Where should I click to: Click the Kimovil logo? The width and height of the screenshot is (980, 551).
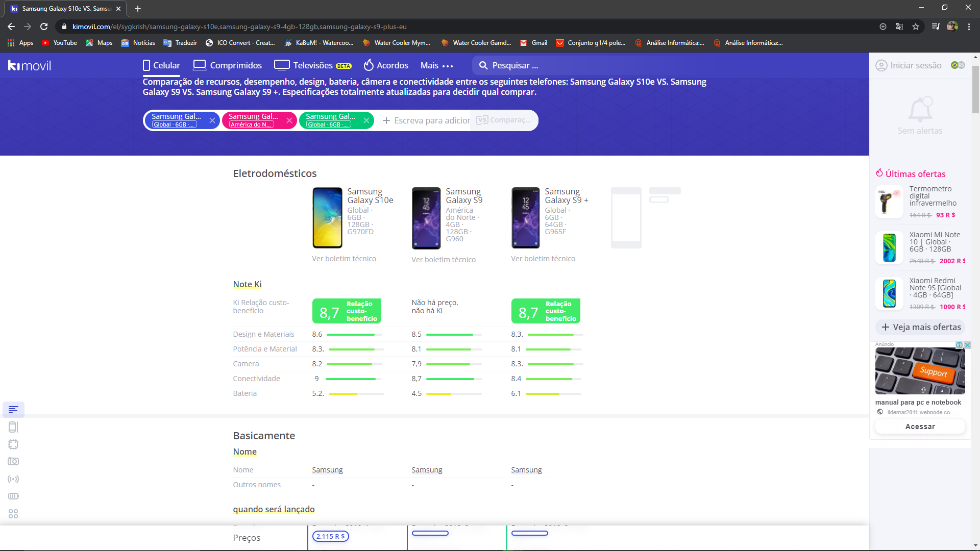coord(30,65)
